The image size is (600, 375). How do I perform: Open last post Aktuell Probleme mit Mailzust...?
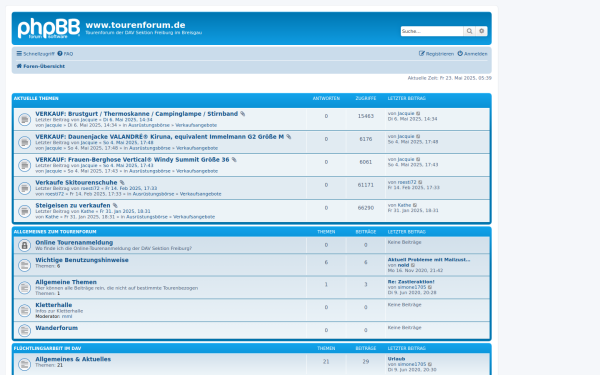[x=429, y=260]
